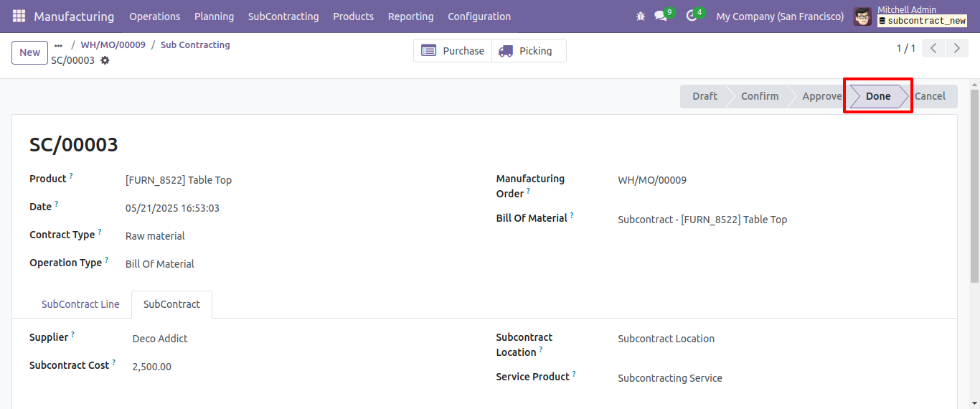The image size is (980, 409).
Task: Click the debug bug icon
Action: (641, 16)
